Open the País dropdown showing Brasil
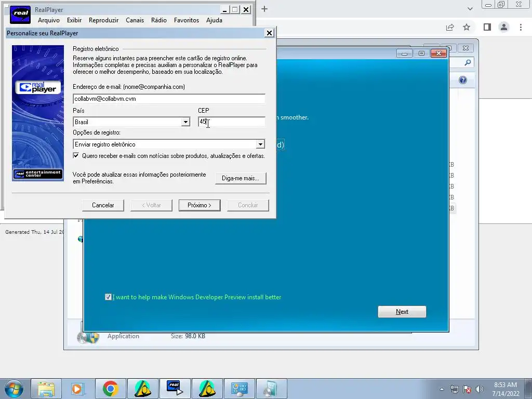The height and width of the screenshot is (399, 532). pyautogui.click(x=131, y=122)
